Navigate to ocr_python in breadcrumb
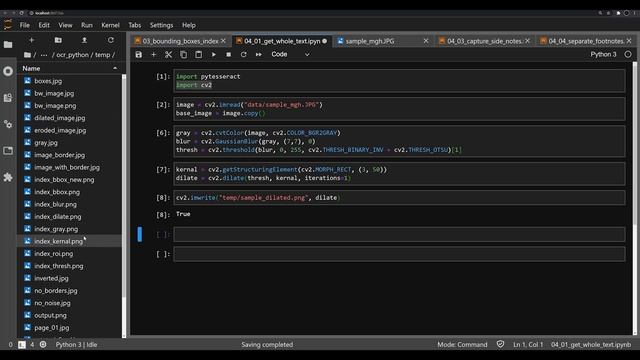 [72, 55]
